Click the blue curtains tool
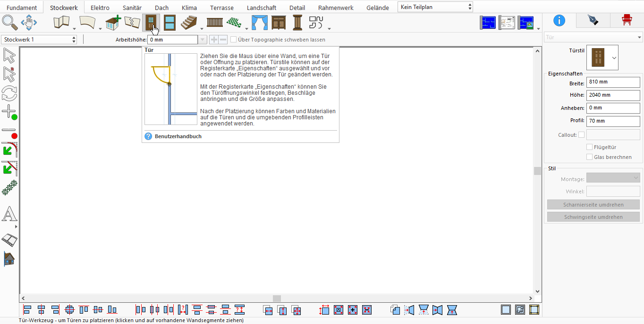644x324 pixels. click(x=259, y=22)
